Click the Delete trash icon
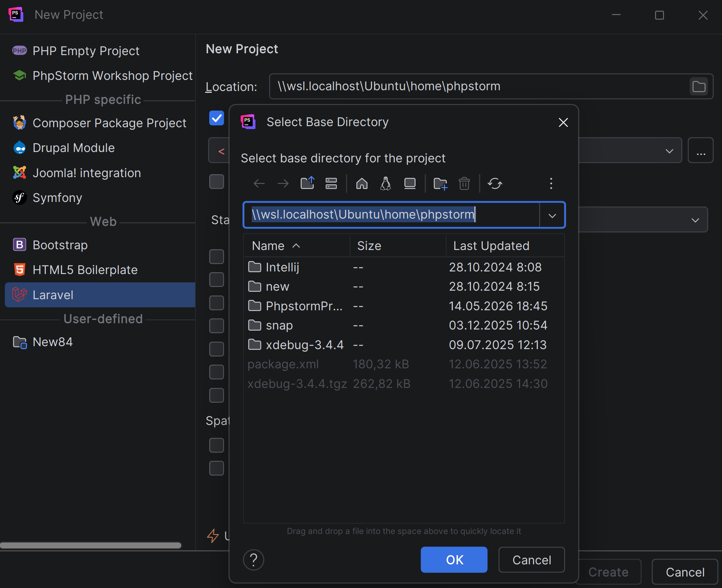The image size is (722, 588). [464, 183]
